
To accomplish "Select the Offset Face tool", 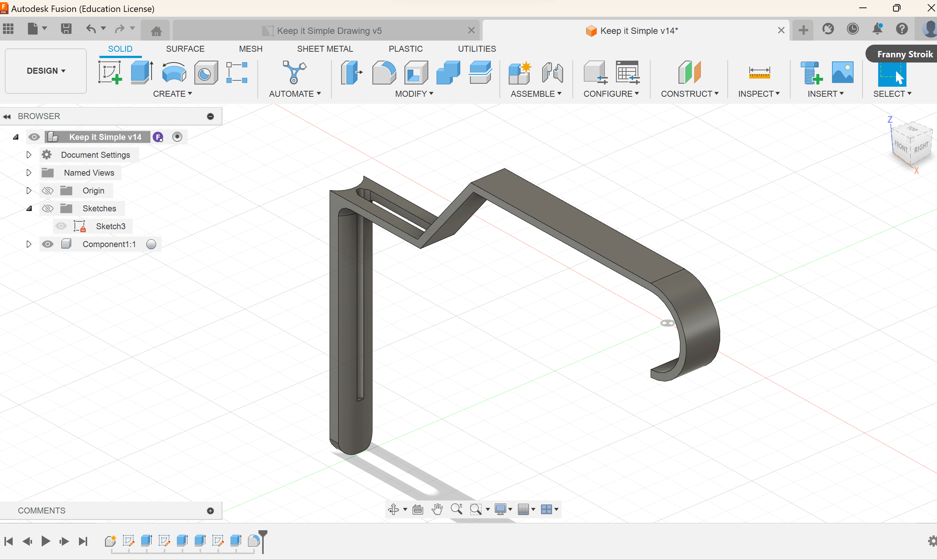I will (x=480, y=73).
